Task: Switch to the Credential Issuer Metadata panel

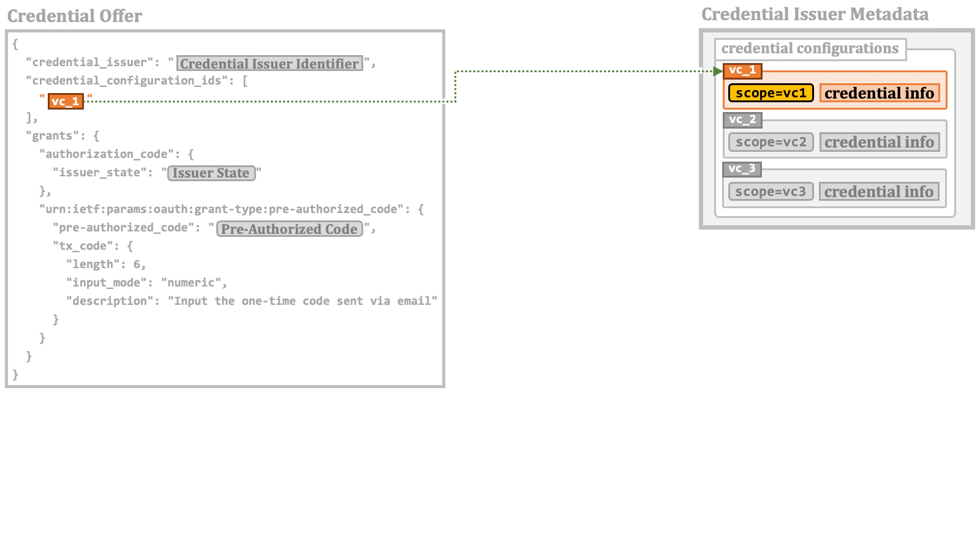Action: [815, 13]
